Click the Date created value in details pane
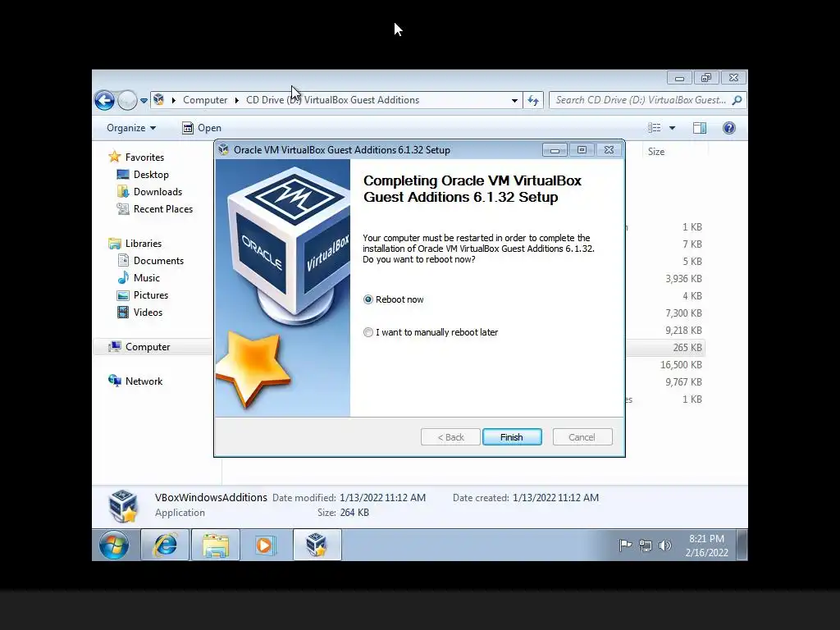This screenshot has height=630, width=840. pyautogui.click(x=555, y=498)
